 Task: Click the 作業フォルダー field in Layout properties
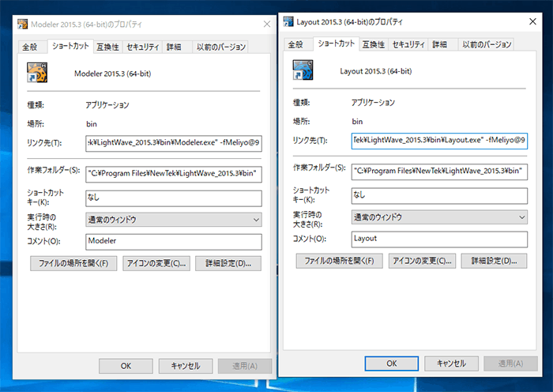pos(439,171)
